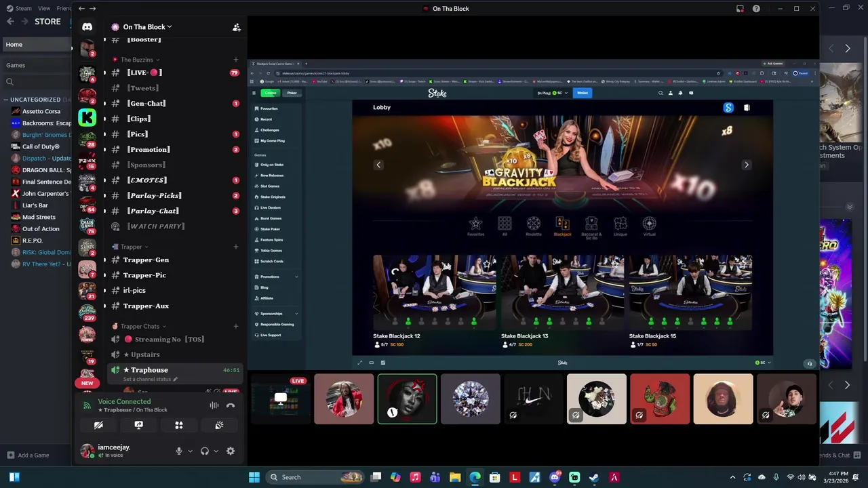The height and width of the screenshot is (488, 868).
Task: Select Assetto Corsa in the Steam game list
Action: (x=41, y=111)
